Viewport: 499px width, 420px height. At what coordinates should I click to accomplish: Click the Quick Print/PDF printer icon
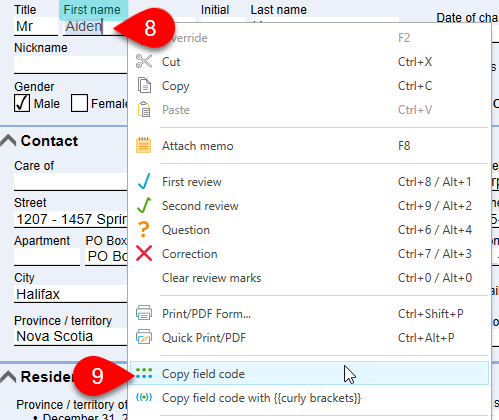[x=144, y=337]
